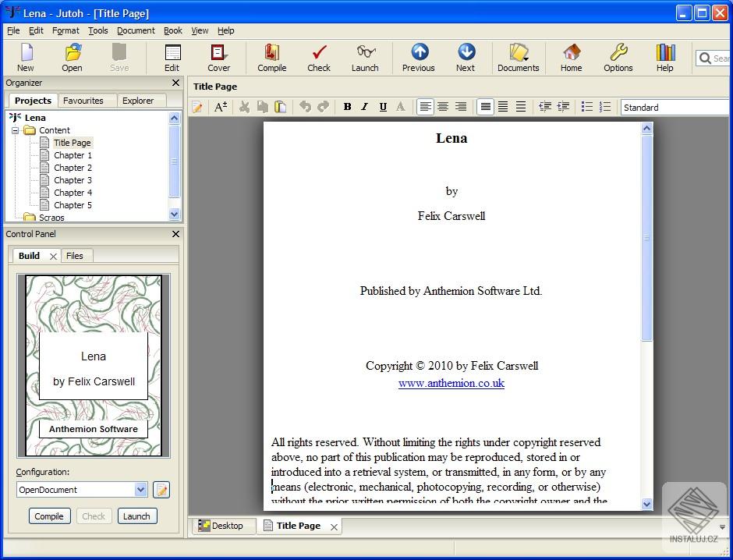Screen dimensions: 733x560
Task: Click the Undo arrow icon
Action: pyautogui.click(x=305, y=107)
